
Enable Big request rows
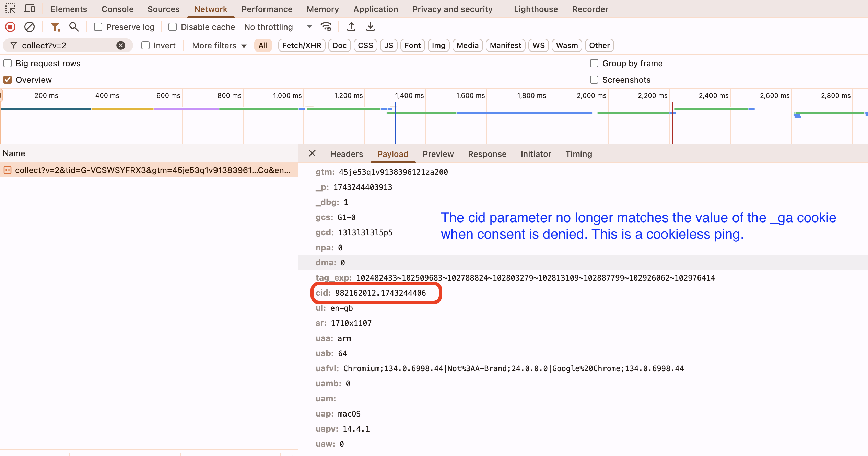[x=8, y=63]
